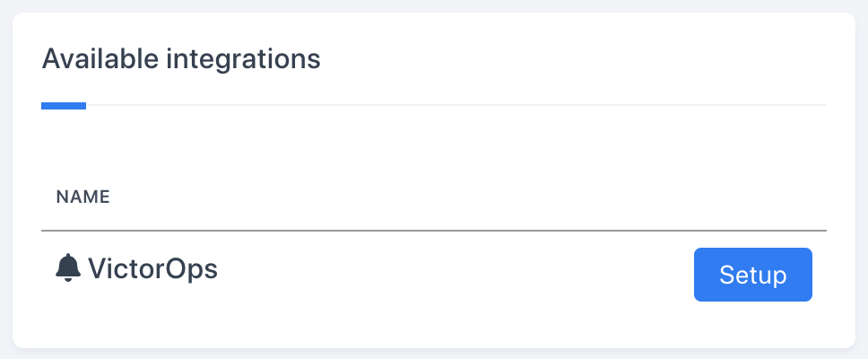Tap the dark bell icon in the row
This screenshot has width=868, height=359.
point(68,268)
